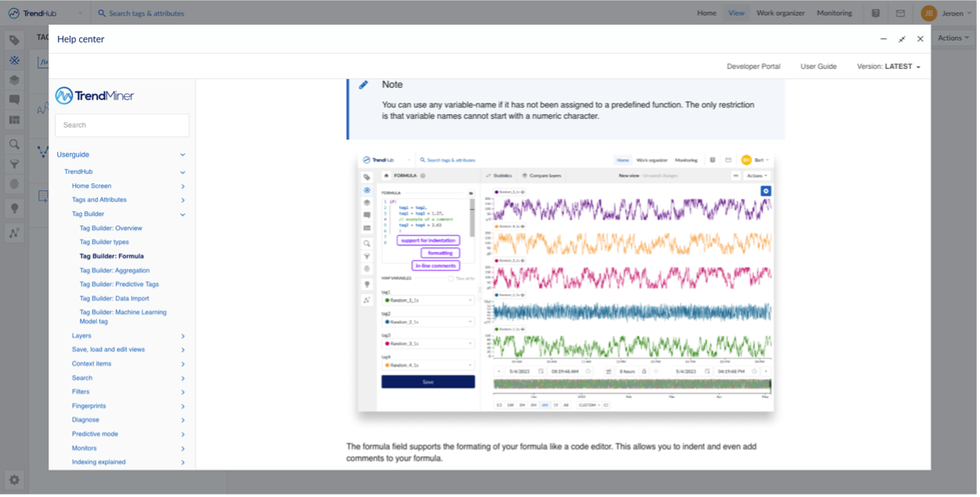Collapse the Userguide tree section

182,155
